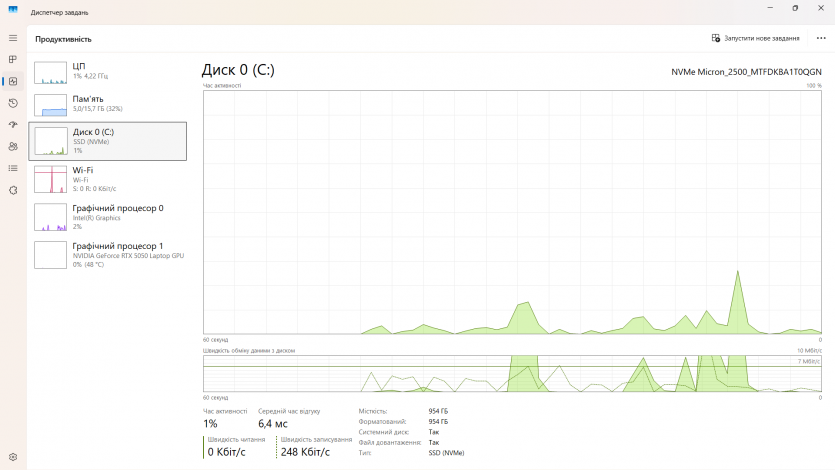
Task: Maximize the Диспетчер завдань window
Action: [795, 8]
